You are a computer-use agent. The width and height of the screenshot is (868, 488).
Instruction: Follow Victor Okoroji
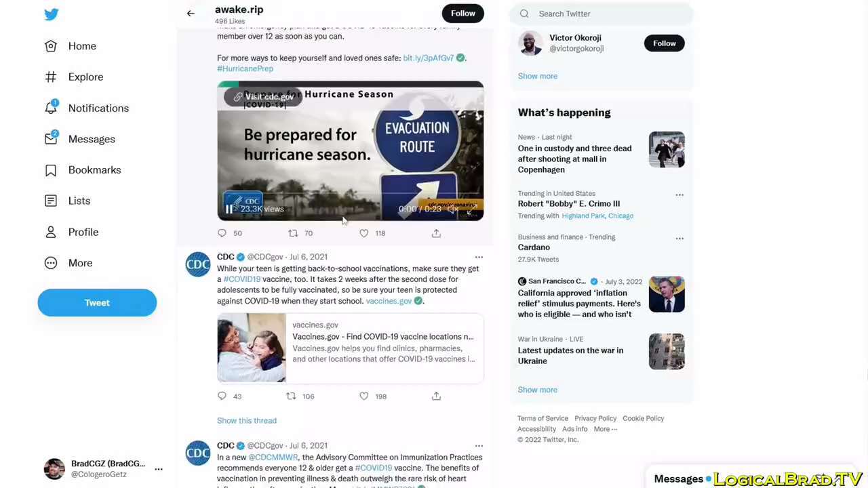click(665, 43)
